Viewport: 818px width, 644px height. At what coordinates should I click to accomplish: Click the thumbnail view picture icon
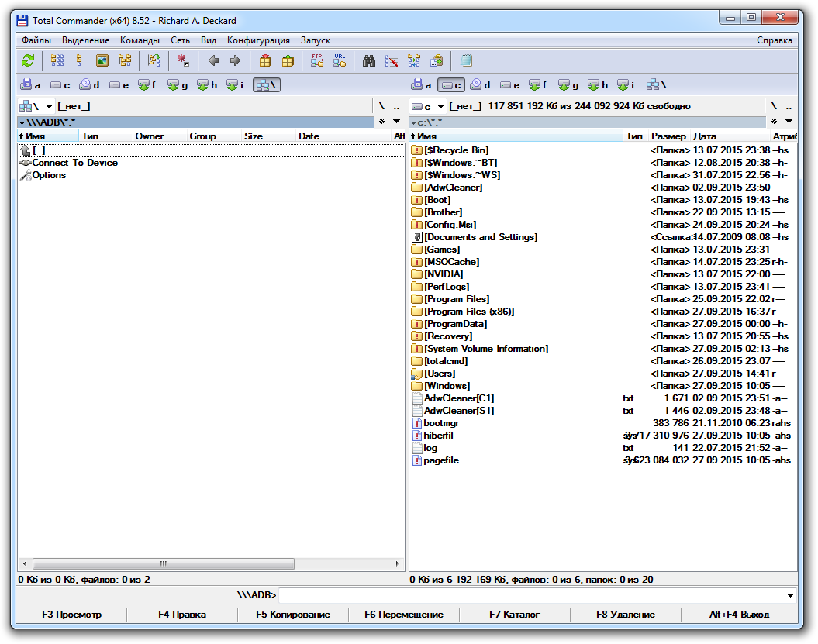(102, 60)
